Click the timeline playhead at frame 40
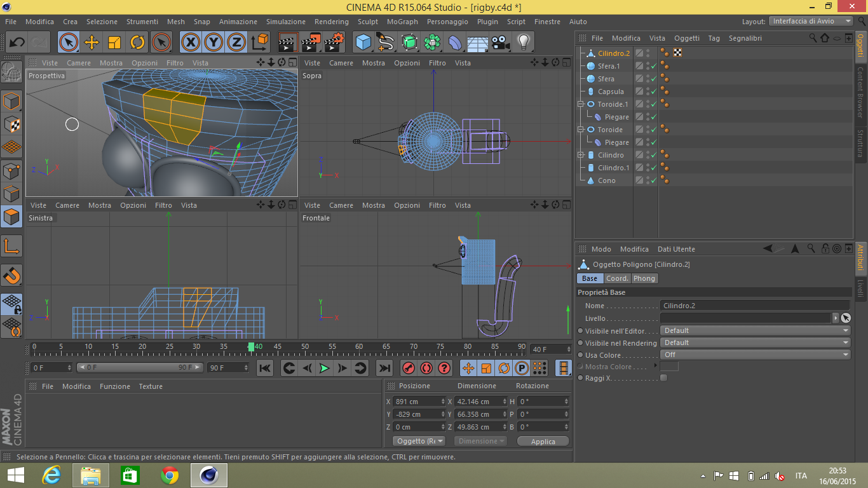This screenshot has height=488, width=868. [251, 347]
